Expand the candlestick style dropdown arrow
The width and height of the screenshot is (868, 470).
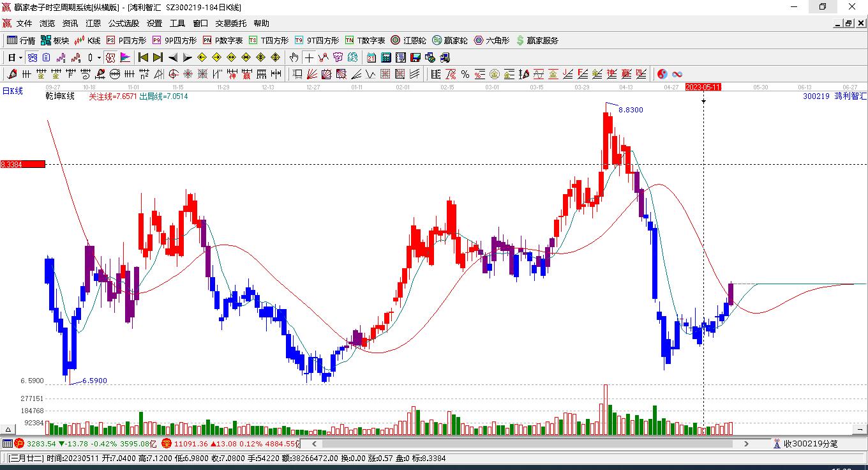99,57
